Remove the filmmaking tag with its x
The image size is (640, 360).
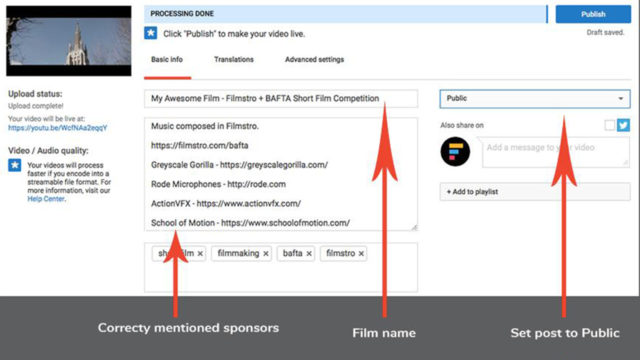266,254
